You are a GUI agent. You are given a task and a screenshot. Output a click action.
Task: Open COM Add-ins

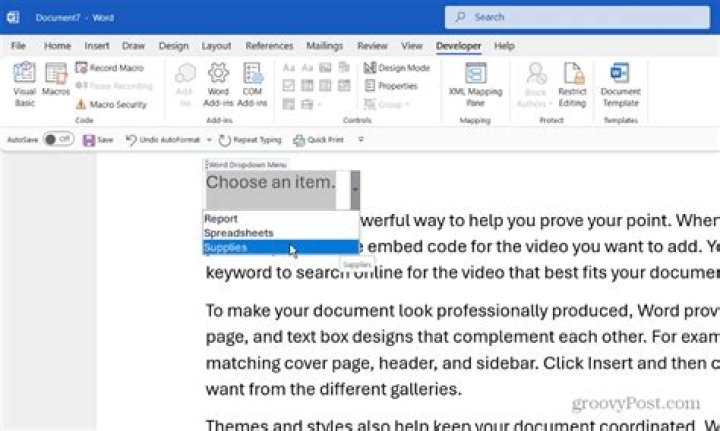[x=252, y=84]
